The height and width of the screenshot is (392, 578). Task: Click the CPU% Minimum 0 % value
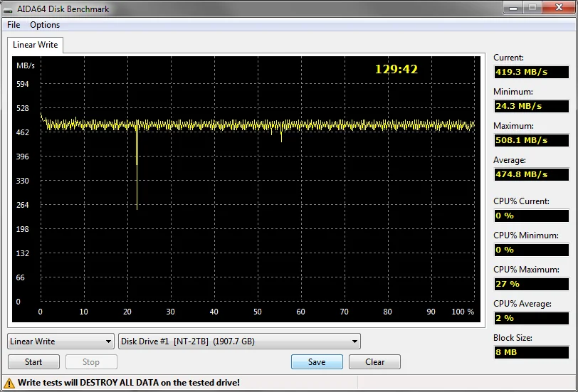point(531,250)
